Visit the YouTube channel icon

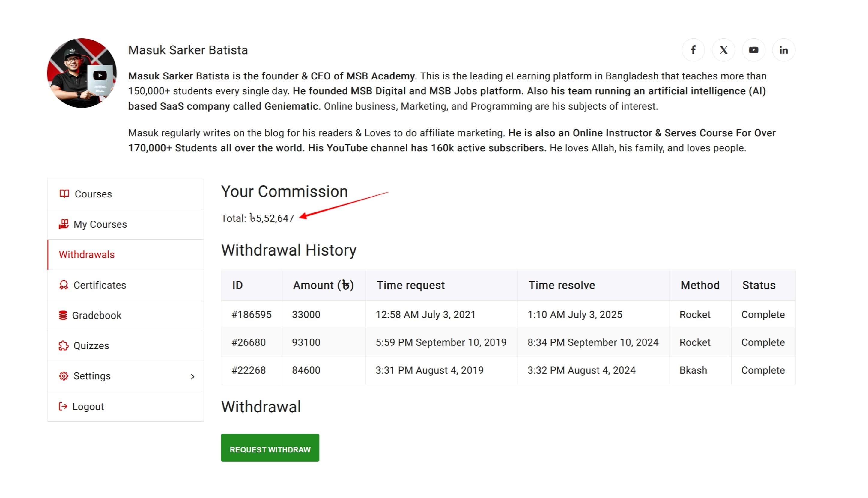click(753, 50)
